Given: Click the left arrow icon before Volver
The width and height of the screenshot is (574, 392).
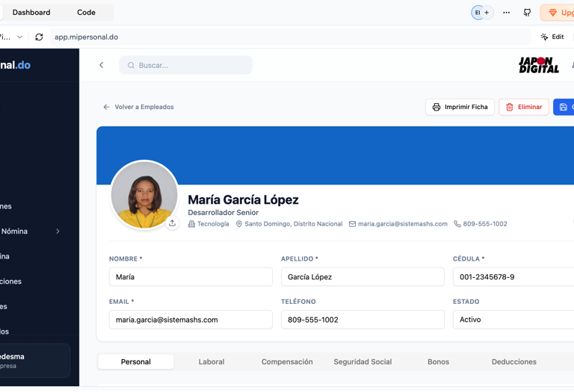Looking at the screenshot, I should (x=106, y=107).
